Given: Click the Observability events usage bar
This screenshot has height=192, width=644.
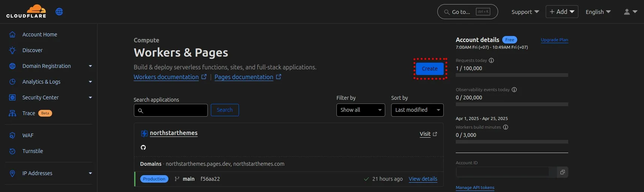Looking at the screenshot, I should click(512, 104).
